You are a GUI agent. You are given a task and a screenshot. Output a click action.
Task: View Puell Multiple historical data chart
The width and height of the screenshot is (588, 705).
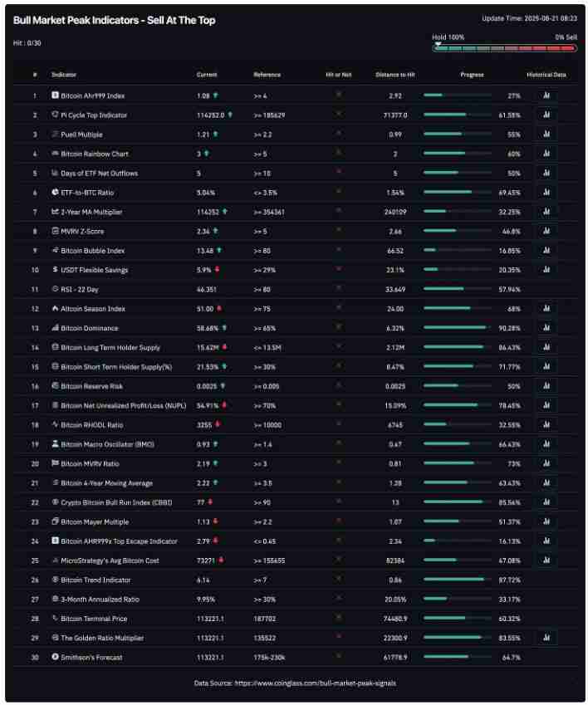coord(546,134)
